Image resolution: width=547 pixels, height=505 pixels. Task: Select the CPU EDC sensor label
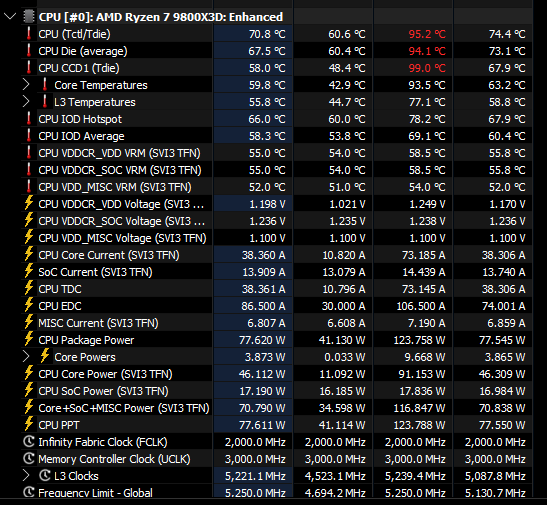[x=60, y=306]
